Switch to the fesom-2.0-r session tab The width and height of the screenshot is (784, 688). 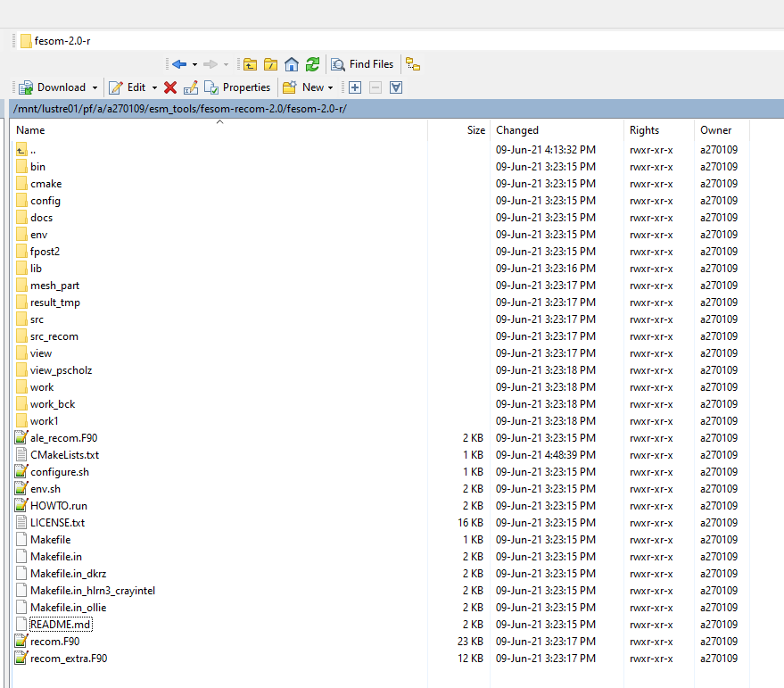54,40
